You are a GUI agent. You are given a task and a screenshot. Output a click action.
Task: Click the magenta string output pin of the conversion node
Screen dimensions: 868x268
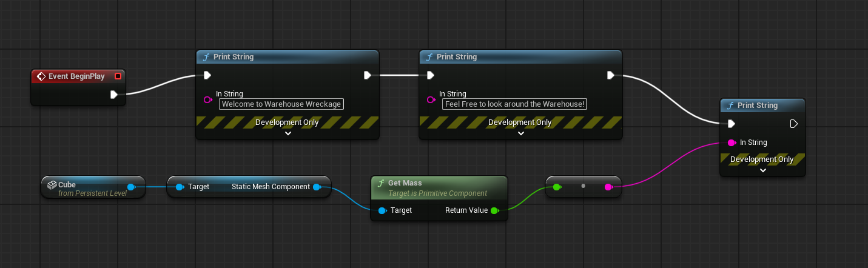608,187
